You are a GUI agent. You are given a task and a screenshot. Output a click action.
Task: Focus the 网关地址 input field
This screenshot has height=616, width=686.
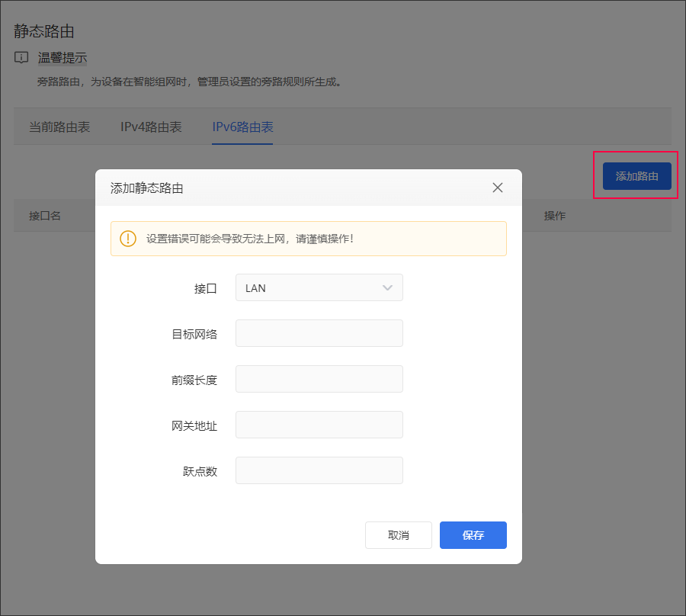tap(319, 425)
